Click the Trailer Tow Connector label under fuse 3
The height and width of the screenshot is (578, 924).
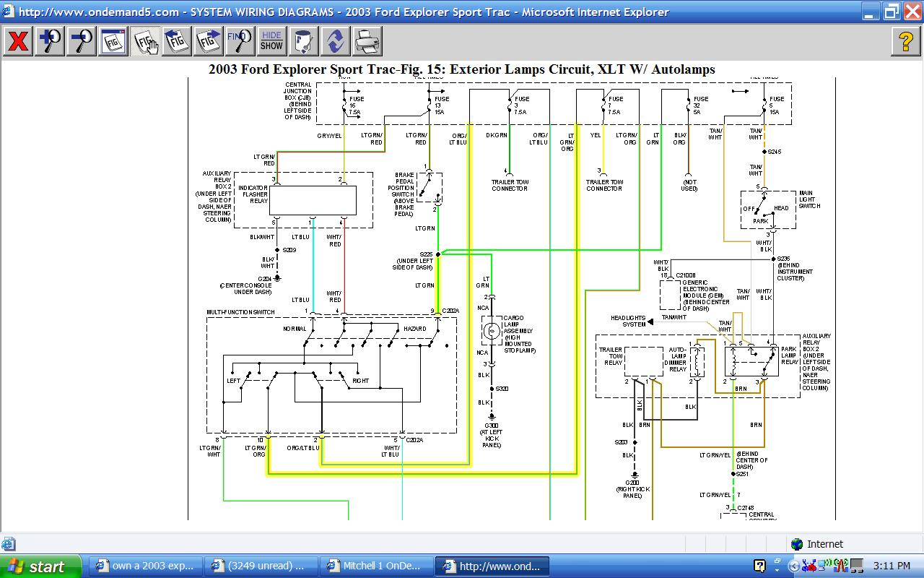510,185
